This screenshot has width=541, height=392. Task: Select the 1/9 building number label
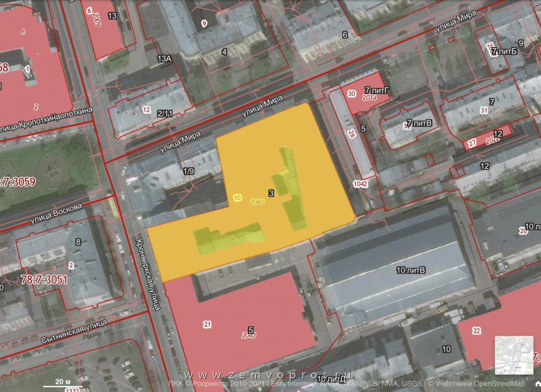[188, 171]
